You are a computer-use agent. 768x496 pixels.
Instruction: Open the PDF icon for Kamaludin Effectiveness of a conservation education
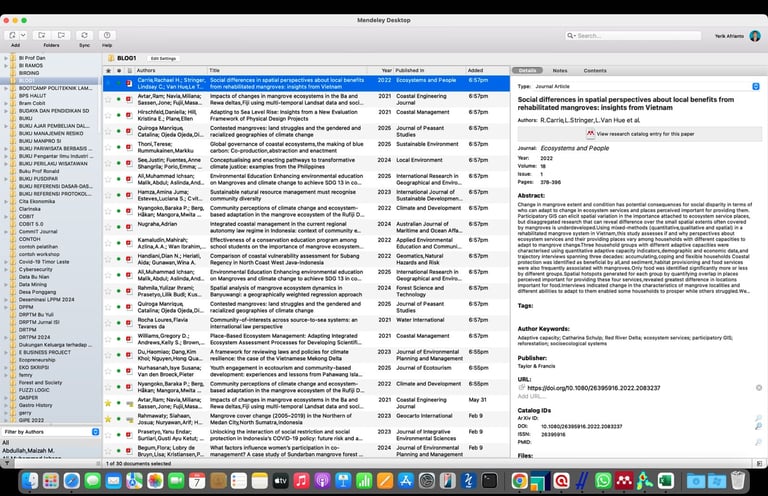[x=129, y=243]
